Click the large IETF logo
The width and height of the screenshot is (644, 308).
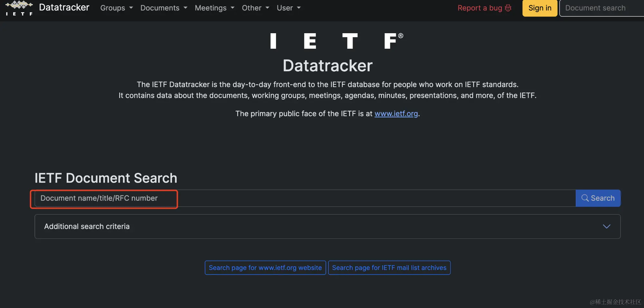point(336,41)
